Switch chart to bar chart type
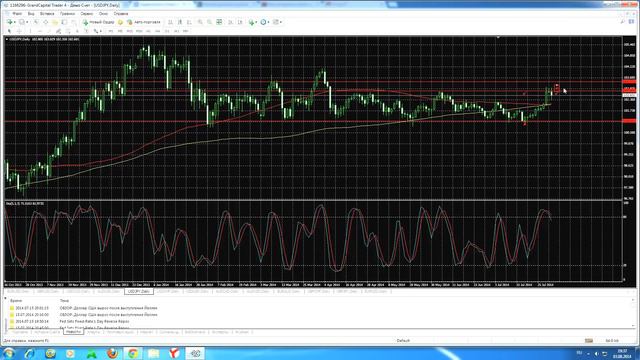 (170, 22)
